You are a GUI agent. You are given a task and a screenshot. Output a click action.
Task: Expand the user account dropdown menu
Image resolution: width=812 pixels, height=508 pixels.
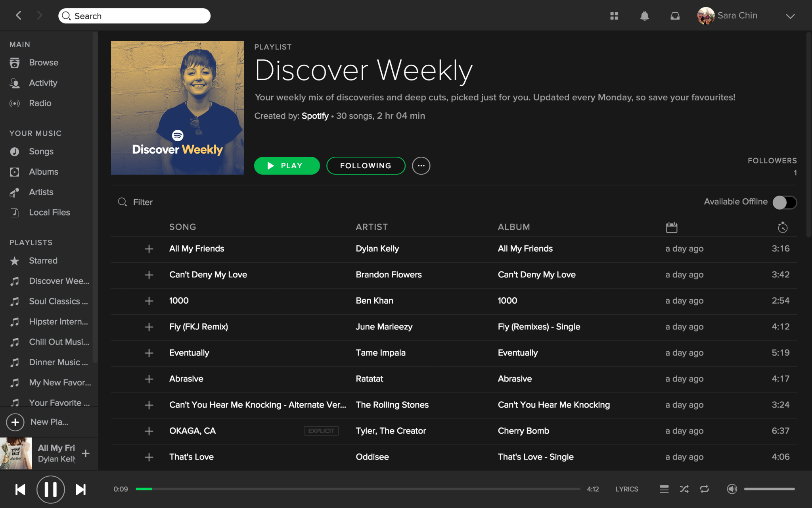791,16
